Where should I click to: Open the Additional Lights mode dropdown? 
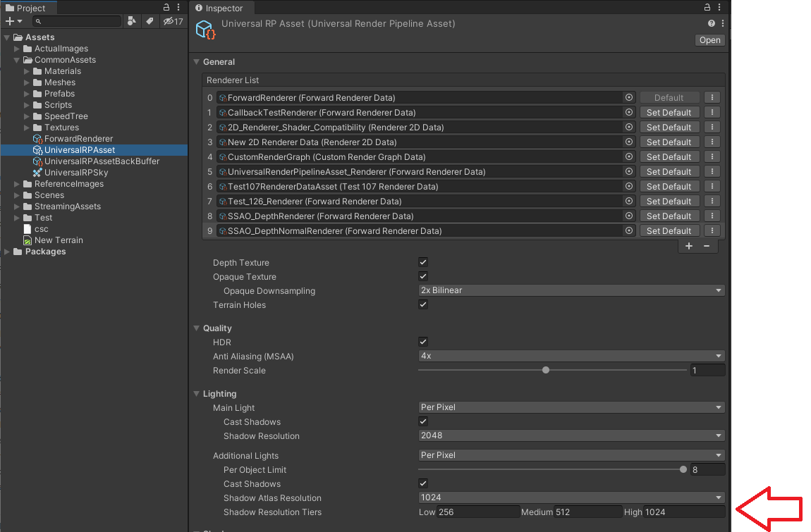click(571, 455)
